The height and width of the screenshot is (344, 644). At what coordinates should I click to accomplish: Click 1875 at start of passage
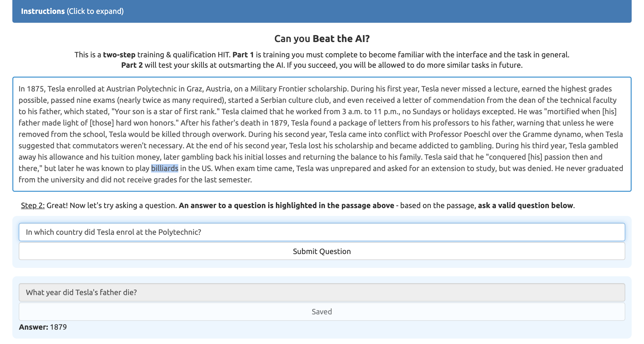[x=35, y=89]
